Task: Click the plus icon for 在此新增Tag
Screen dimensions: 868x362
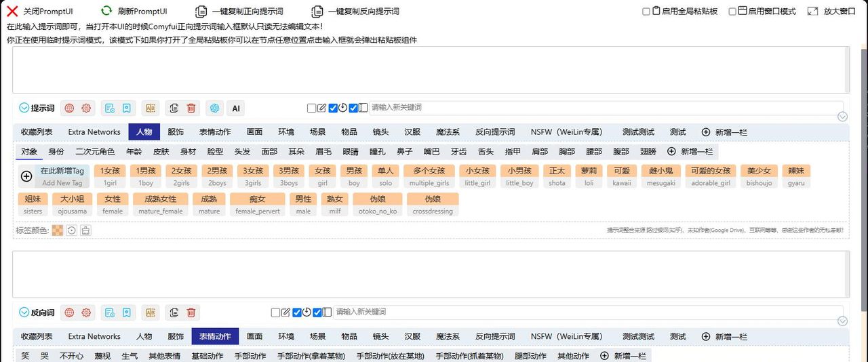Action: coord(26,176)
